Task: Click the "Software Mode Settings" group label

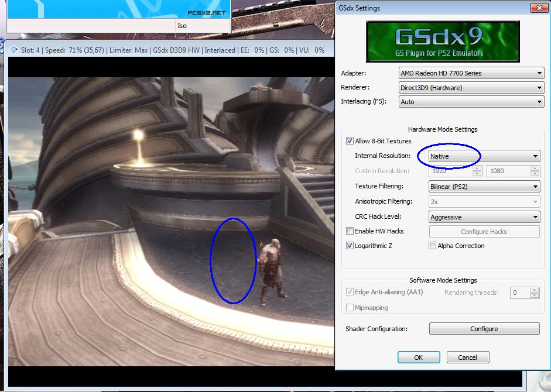Action: click(x=443, y=280)
